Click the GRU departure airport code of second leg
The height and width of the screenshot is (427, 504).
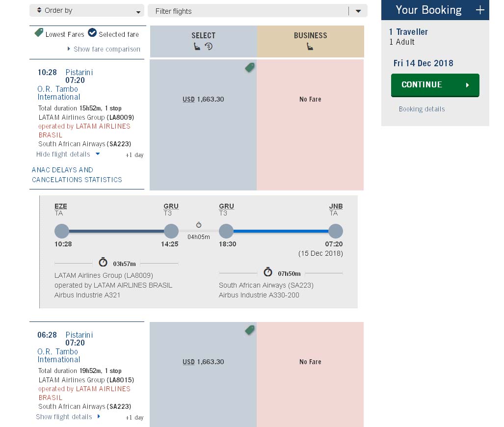227,206
